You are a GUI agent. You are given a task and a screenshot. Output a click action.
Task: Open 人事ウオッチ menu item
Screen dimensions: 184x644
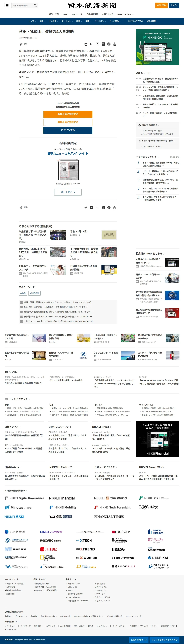(x=107, y=14)
